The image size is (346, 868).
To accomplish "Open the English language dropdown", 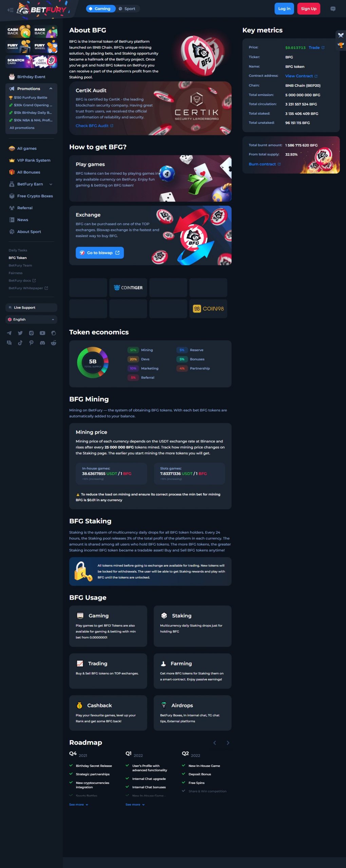I will click(31, 319).
